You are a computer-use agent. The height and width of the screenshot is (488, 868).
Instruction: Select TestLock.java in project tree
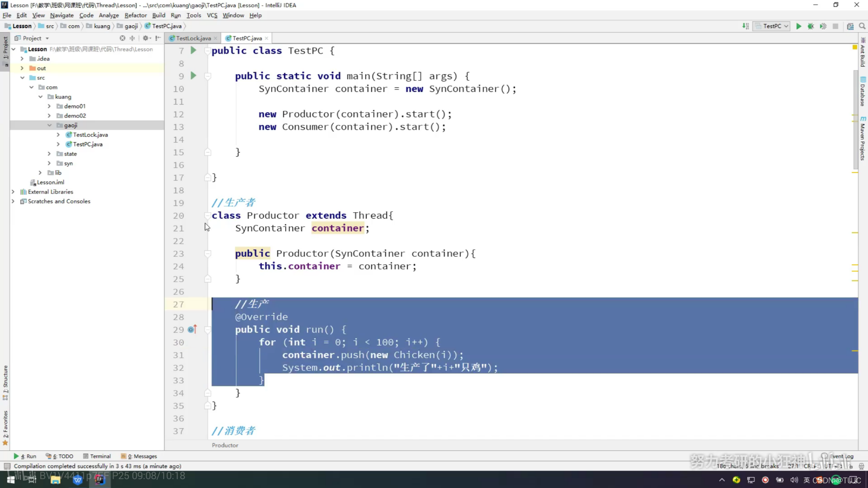[x=90, y=135]
